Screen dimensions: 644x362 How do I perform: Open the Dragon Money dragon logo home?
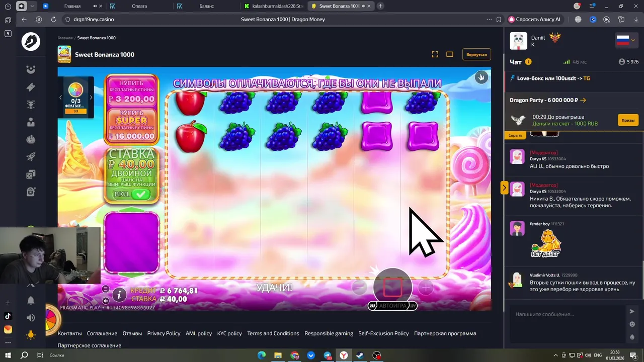(x=31, y=42)
